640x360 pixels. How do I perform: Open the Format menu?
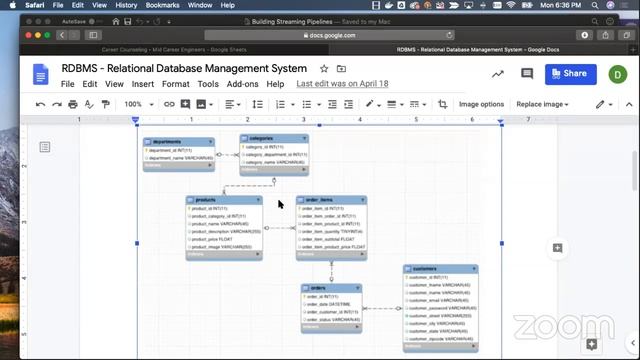click(176, 84)
